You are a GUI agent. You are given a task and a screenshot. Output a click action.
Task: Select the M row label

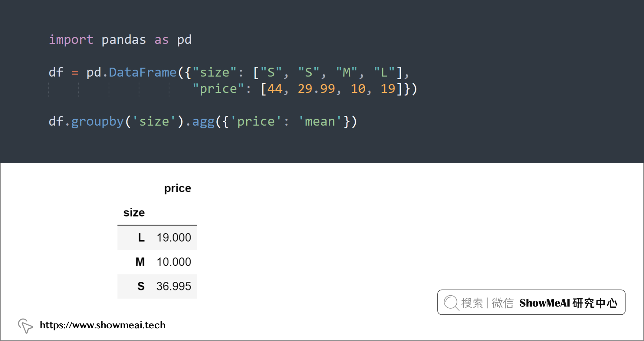tap(140, 262)
